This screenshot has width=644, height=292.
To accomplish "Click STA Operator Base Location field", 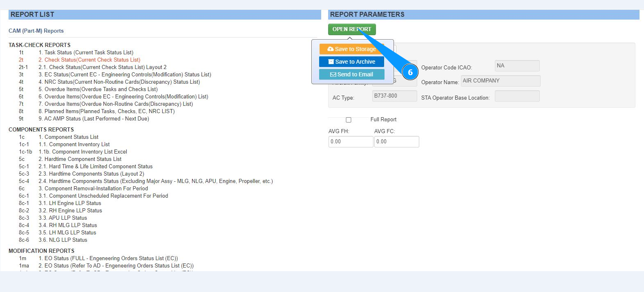I will (517, 96).
